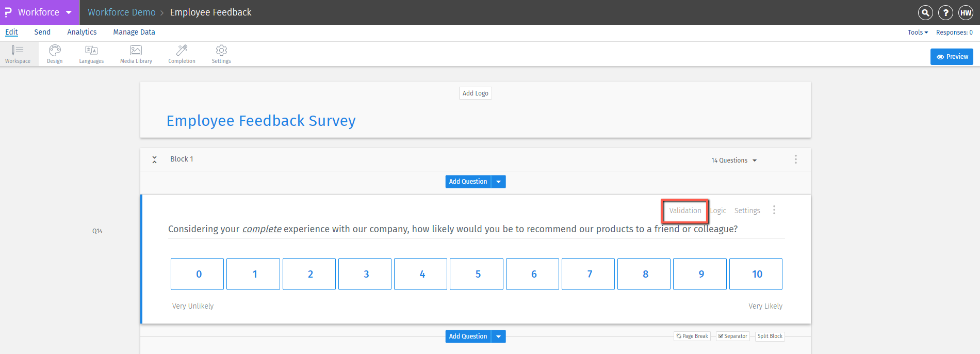This screenshot has width=980, height=354.
Task: Click the recommendation question text
Action: 453,229
